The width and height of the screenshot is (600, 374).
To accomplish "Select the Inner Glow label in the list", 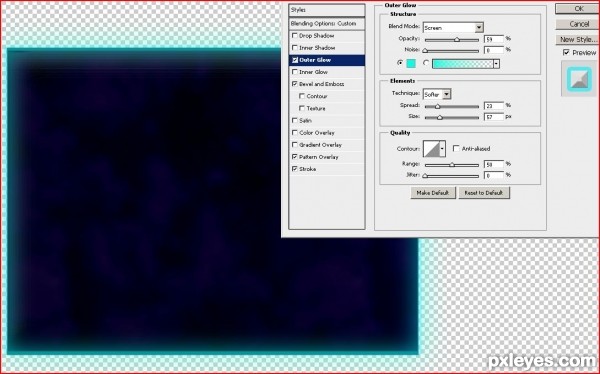I will point(313,72).
